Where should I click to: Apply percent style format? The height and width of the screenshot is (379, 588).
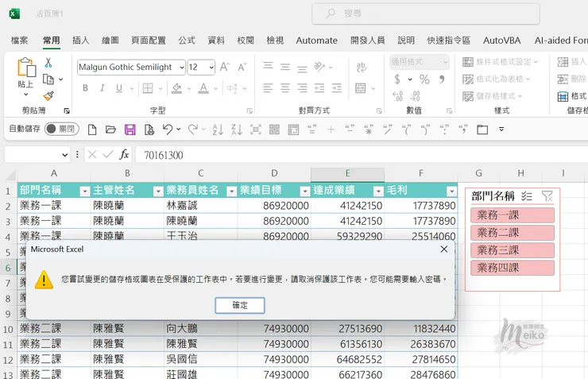(424, 79)
